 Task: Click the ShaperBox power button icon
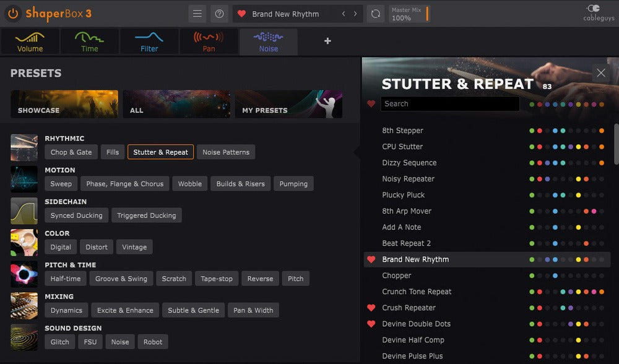(13, 13)
